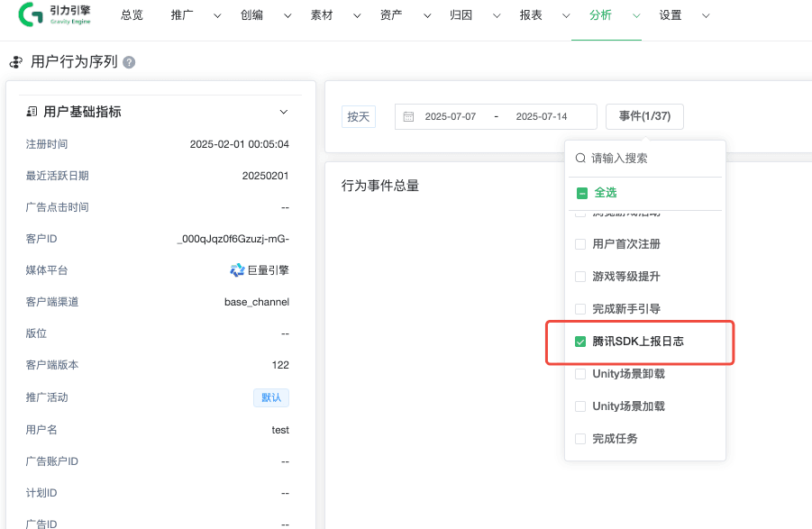Open the 分析 menu item
812x529 pixels.
pyautogui.click(x=601, y=15)
